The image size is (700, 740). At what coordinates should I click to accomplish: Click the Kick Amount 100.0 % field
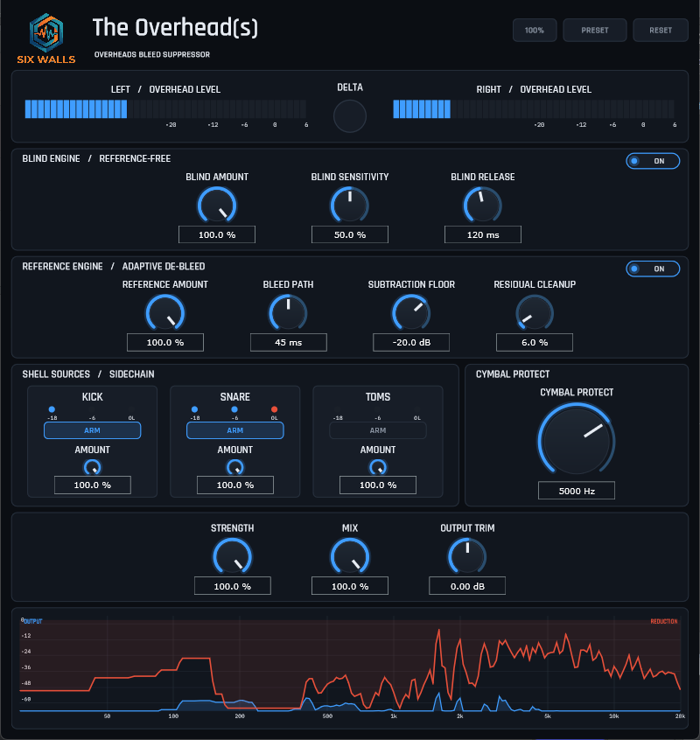(x=93, y=485)
